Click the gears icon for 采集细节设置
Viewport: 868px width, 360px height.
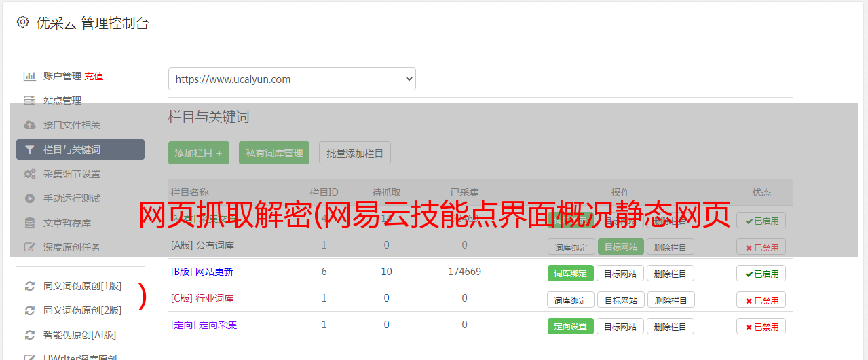click(30, 174)
